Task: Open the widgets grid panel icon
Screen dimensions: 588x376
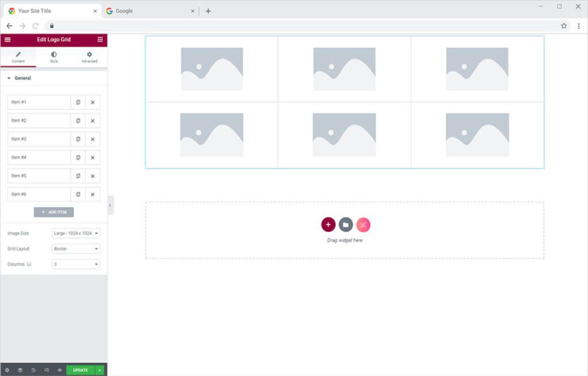Action: [x=100, y=40]
